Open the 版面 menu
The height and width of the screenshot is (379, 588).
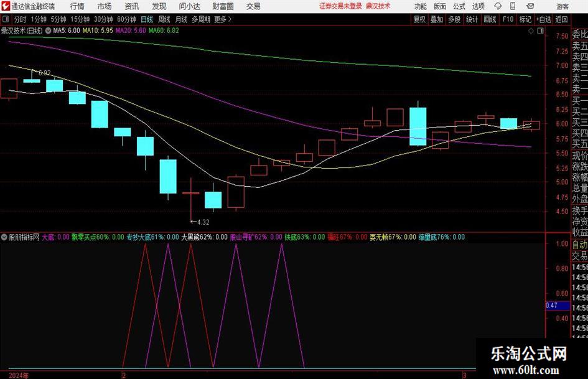coord(440,6)
